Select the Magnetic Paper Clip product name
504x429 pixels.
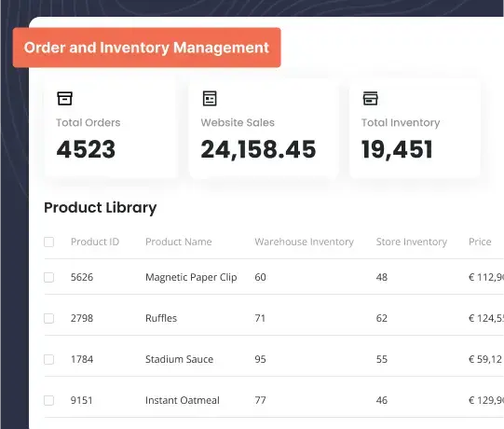[x=191, y=277]
